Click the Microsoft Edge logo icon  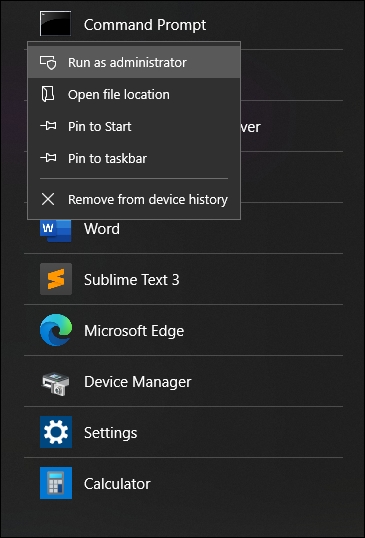[56, 330]
